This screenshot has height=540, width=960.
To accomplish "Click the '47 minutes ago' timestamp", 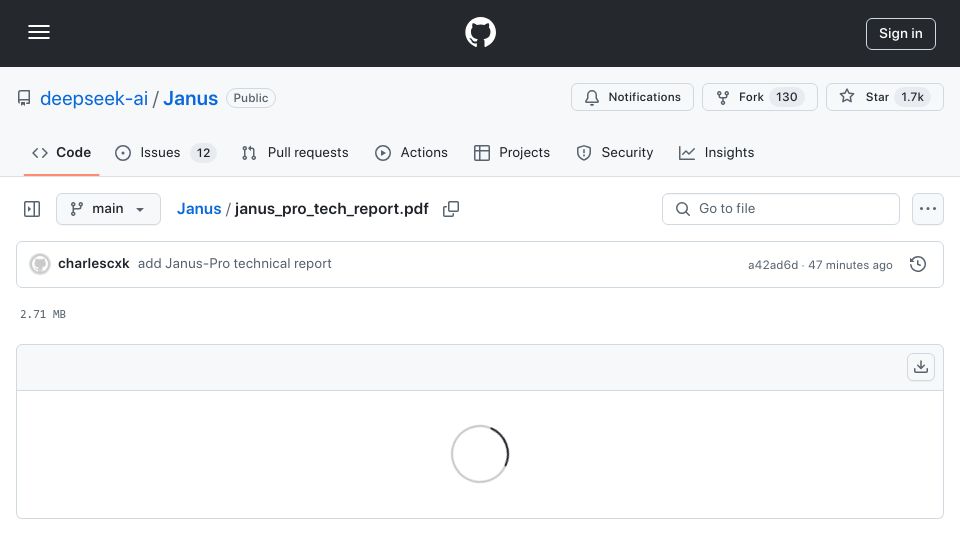I will [x=850, y=264].
